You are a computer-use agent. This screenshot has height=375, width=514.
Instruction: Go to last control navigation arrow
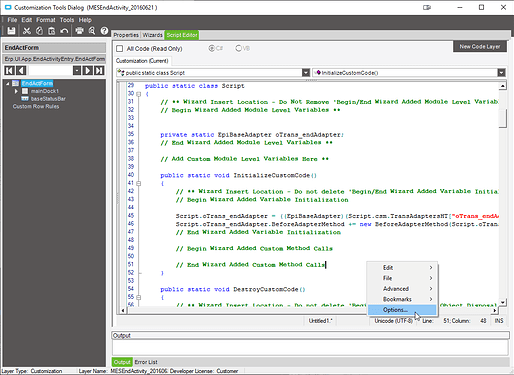pos(99,71)
